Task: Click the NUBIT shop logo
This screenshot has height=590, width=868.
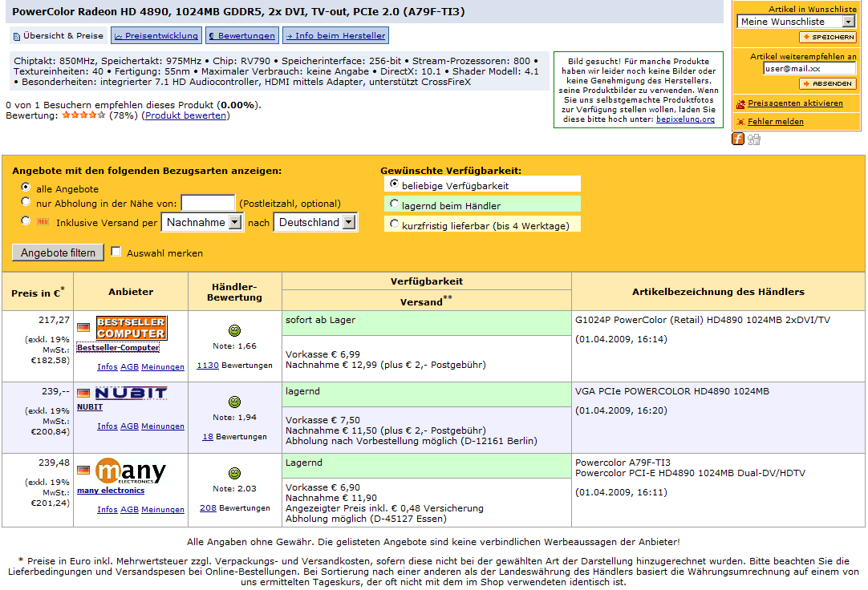Action: (132, 393)
